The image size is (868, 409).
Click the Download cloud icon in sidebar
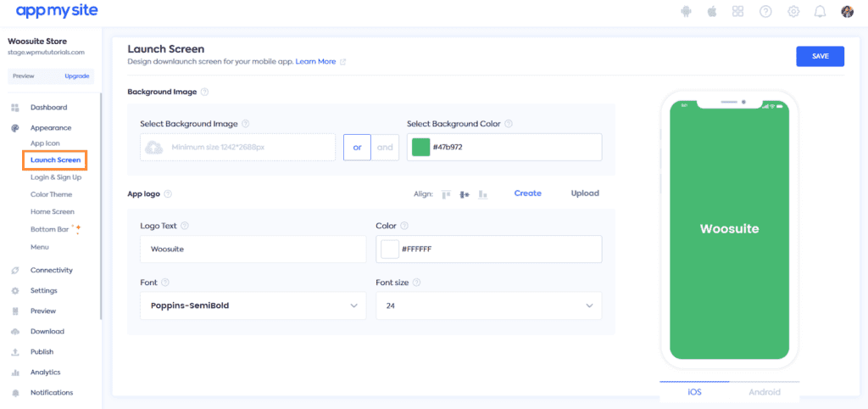[x=15, y=332]
